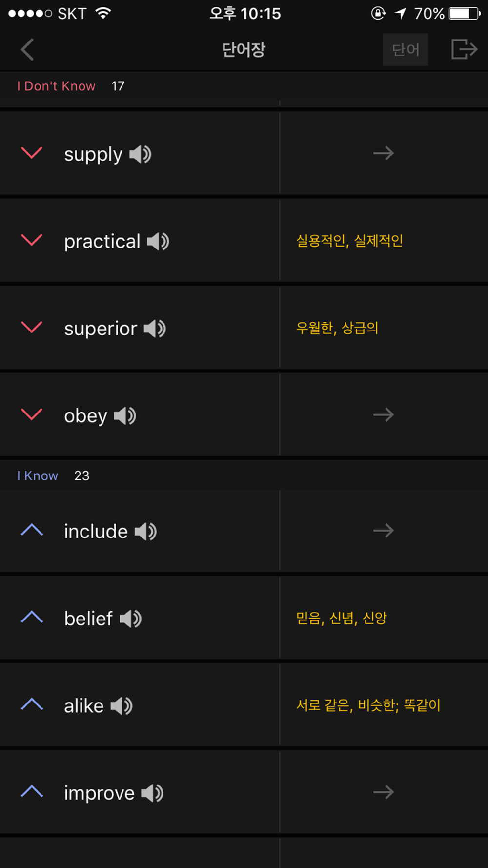The width and height of the screenshot is (488, 868).
Task: Tap the blue up chevron beside belief
Action: pyautogui.click(x=32, y=618)
